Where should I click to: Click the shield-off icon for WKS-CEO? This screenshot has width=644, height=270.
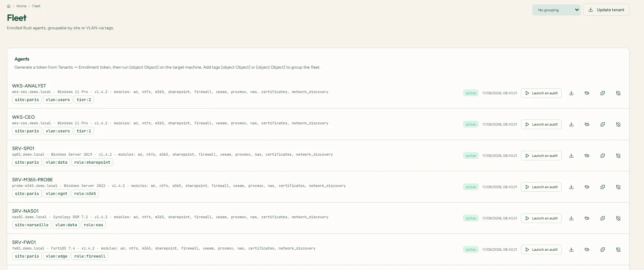618,124
